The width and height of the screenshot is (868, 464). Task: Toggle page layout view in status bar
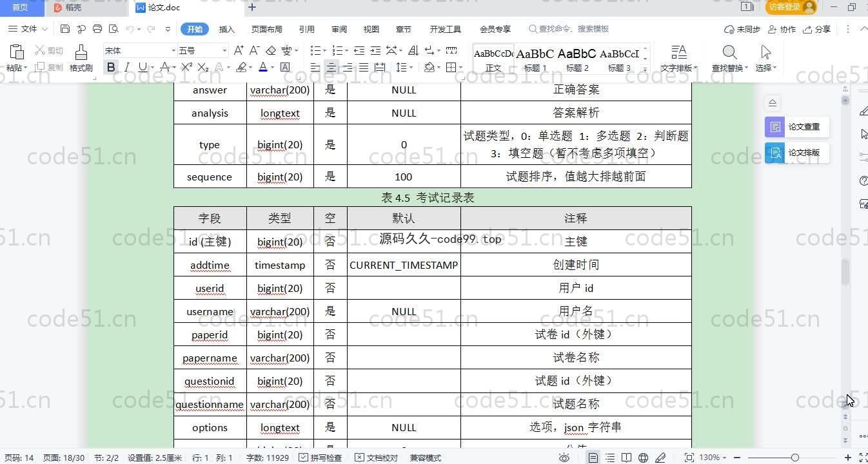(x=593, y=458)
